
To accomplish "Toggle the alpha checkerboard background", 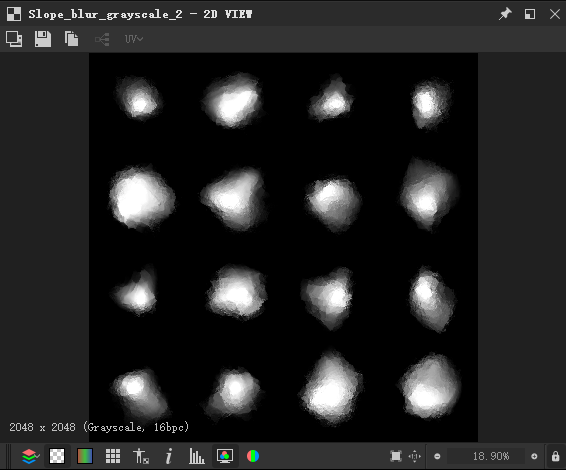I will tap(57, 456).
